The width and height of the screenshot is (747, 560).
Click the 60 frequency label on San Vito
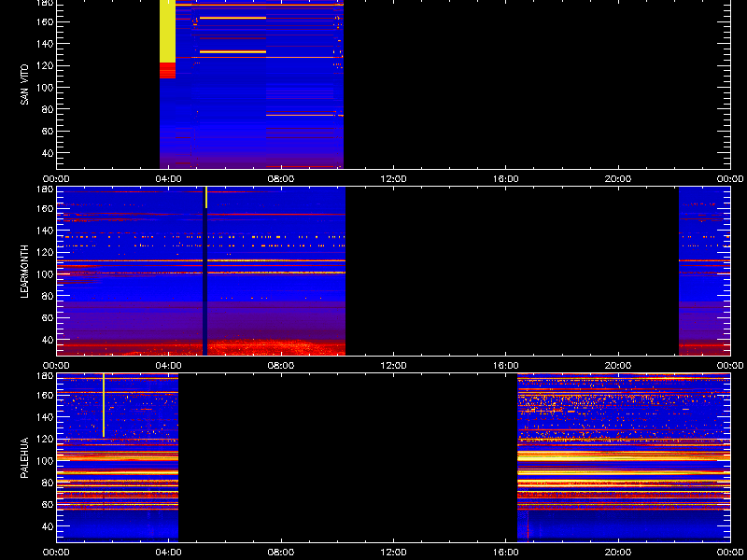(x=49, y=131)
